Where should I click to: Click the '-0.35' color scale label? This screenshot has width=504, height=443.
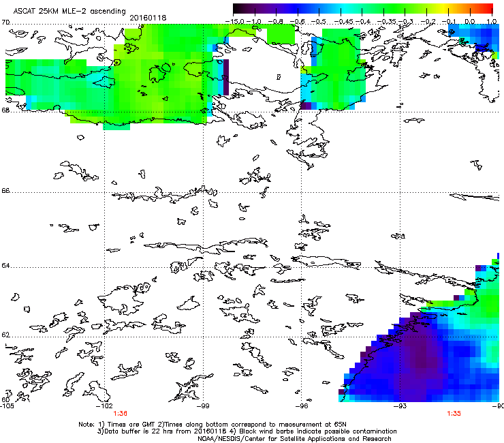coord(386,22)
